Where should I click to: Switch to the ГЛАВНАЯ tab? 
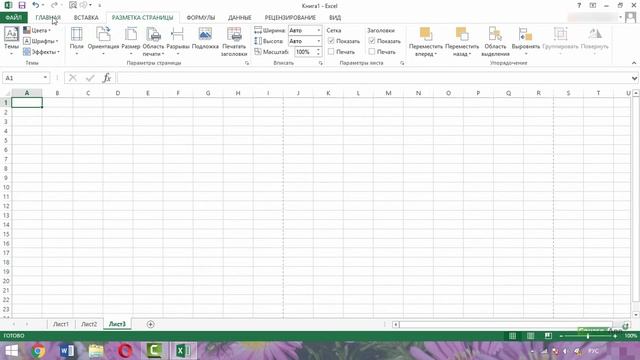pyautogui.click(x=48, y=18)
